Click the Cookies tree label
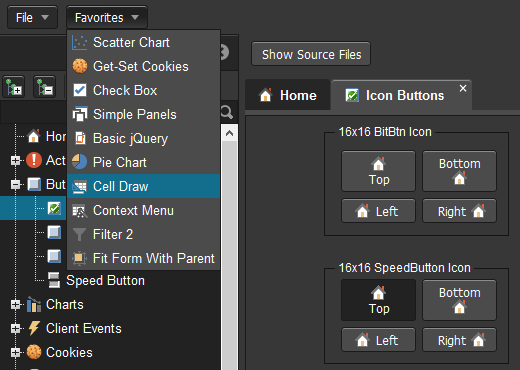 click(x=69, y=352)
